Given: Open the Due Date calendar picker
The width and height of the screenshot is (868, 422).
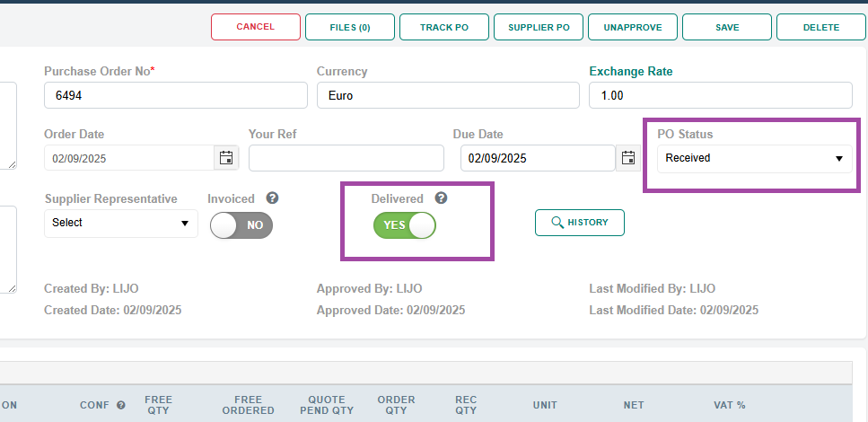Looking at the screenshot, I should (628, 158).
